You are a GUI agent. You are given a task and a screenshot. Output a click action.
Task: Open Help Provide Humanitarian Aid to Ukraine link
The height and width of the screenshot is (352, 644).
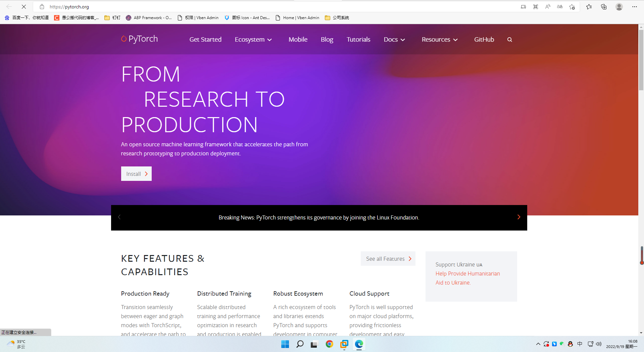[467, 278]
